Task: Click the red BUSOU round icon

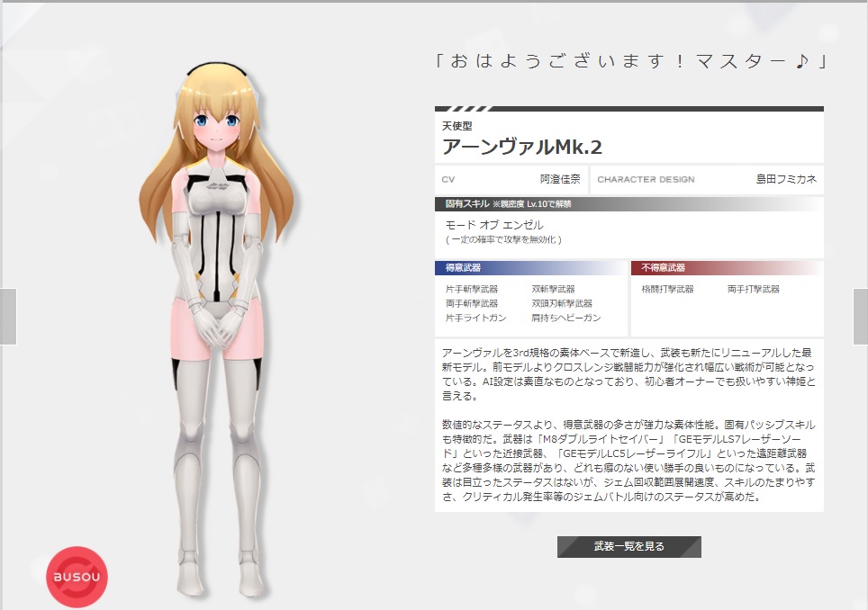Action: [77, 577]
